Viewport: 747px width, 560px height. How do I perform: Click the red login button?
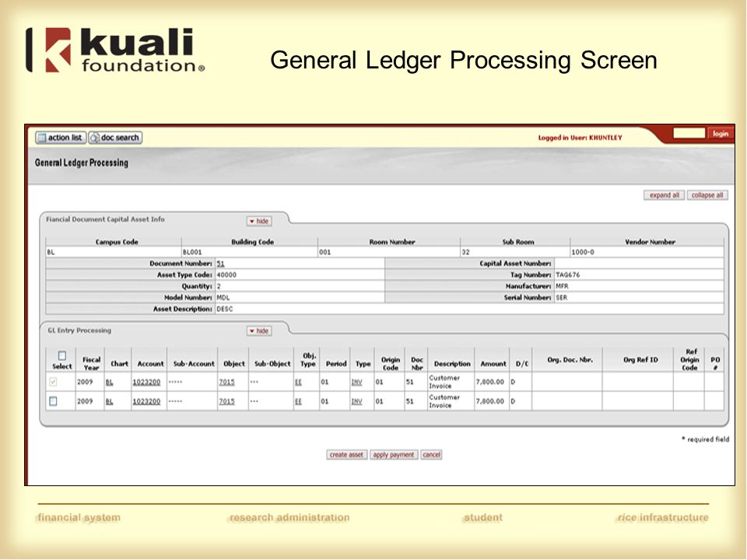tap(720, 133)
